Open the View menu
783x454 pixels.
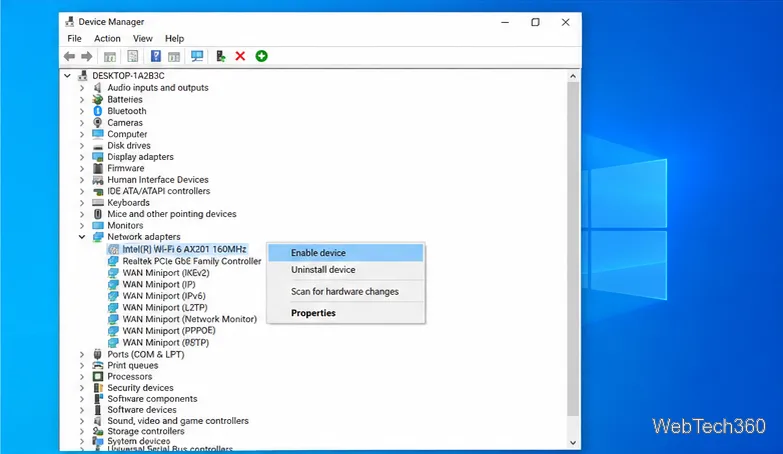tap(142, 38)
